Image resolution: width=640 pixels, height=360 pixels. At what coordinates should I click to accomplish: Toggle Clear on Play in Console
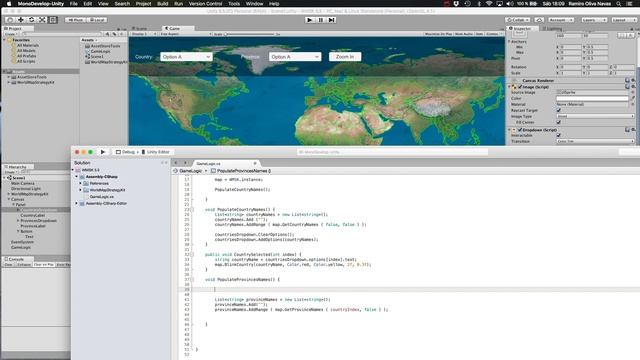click(44, 265)
